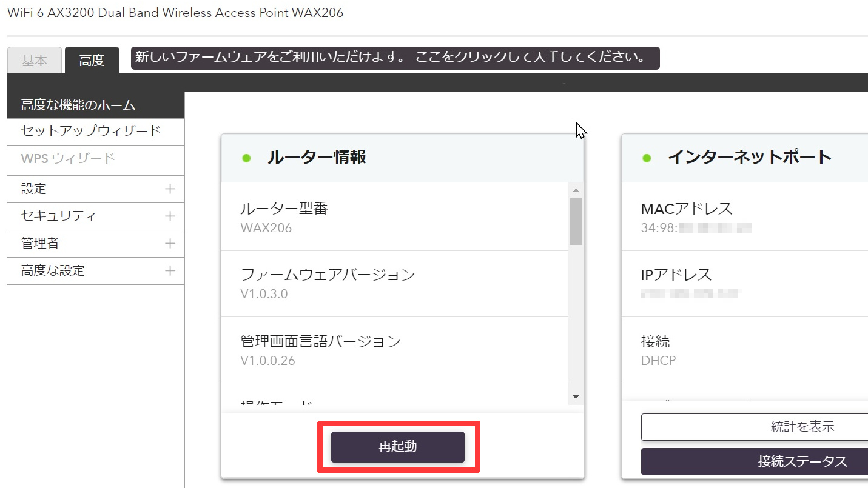Click the DHCP connection value

pos(659,361)
